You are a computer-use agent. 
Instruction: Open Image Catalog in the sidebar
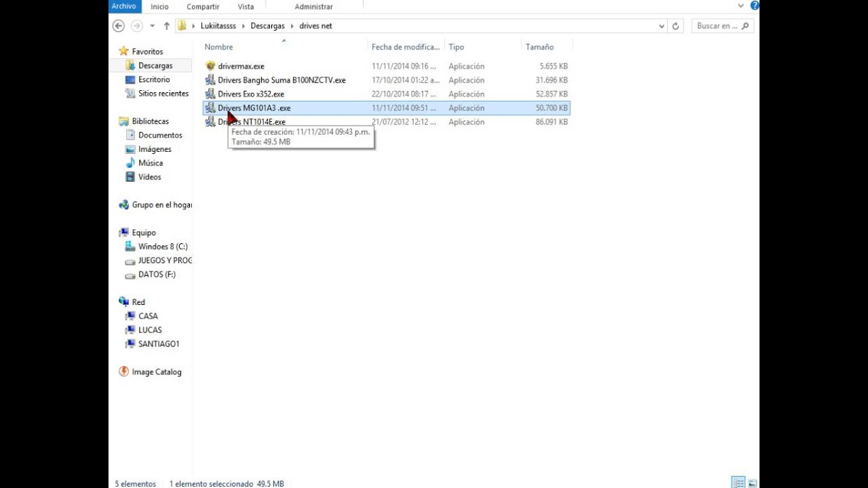click(156, 371)
